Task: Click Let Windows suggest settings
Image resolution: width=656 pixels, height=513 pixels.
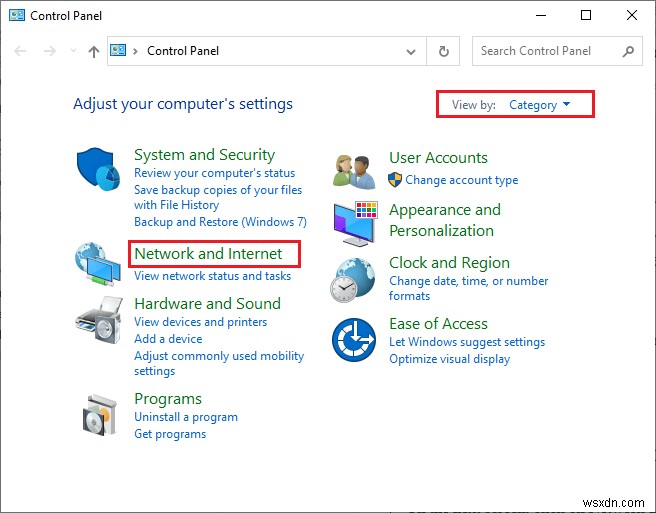Action: (x=467, y=342)
